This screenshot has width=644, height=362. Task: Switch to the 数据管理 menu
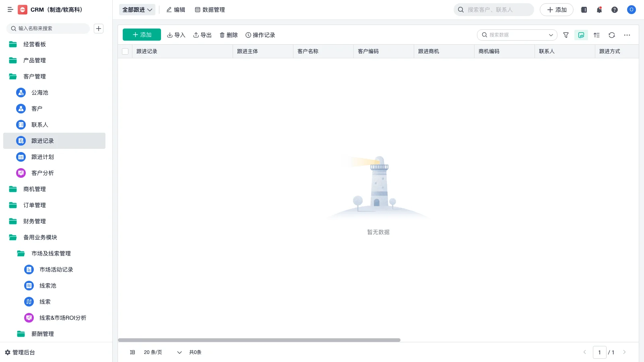pos(210,10)
